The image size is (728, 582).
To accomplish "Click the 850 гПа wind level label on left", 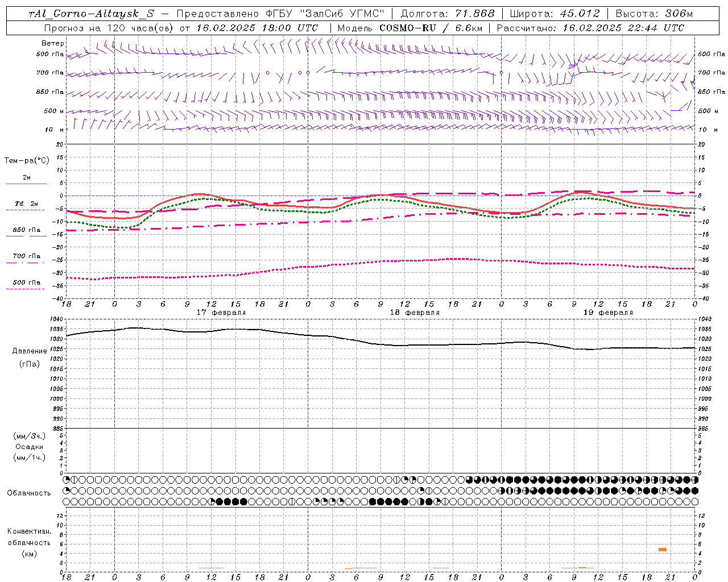I will (50, 92).
